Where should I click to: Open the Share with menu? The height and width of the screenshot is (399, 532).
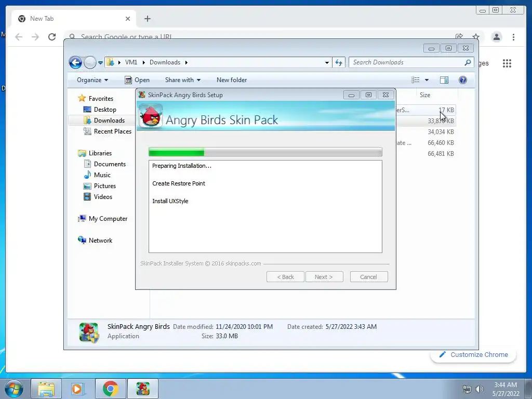182,80
